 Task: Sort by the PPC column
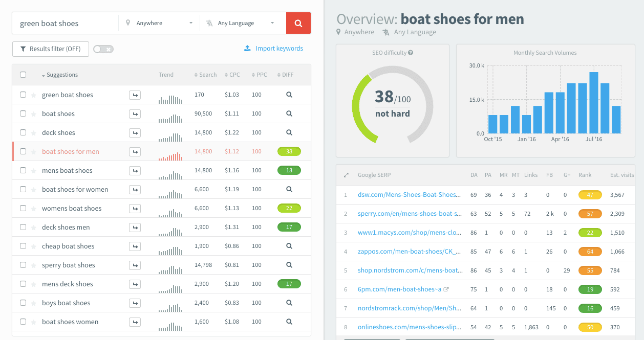[260, 75]
